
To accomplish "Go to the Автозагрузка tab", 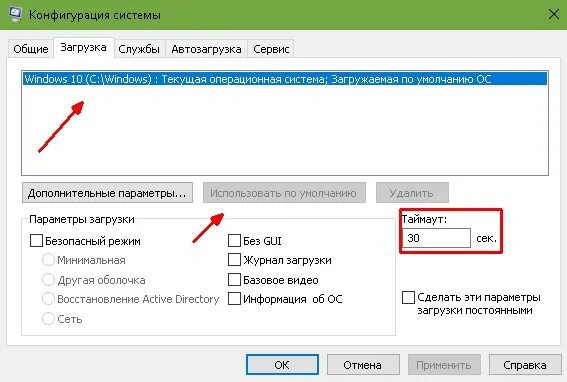I will pyautogui.click(x=206, y=48).
